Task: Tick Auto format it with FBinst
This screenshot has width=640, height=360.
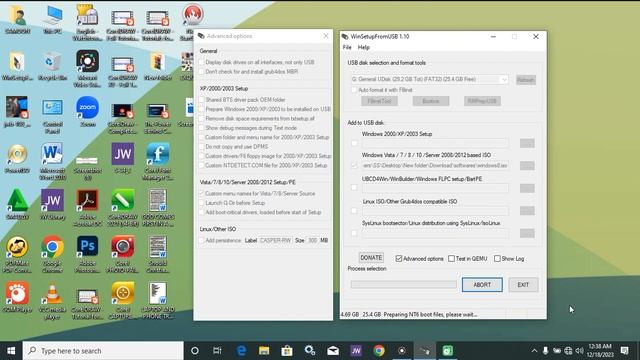Action: tap(354, 90)
